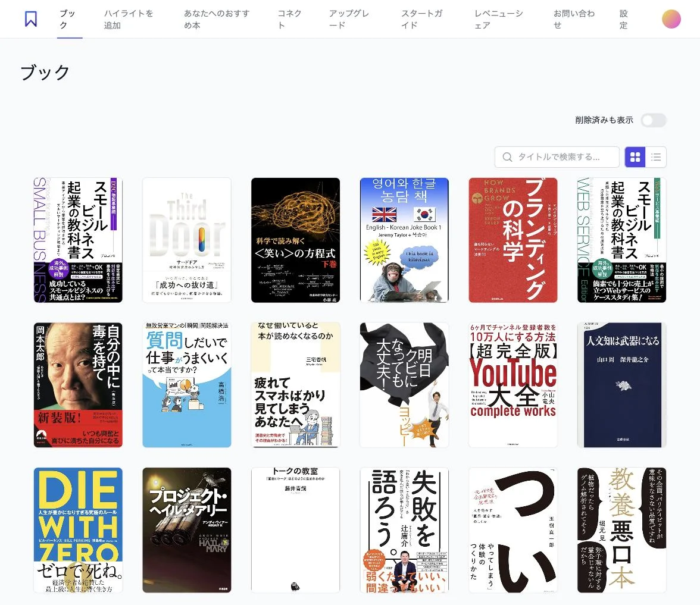The image size is (700, 605).
Task: Open ブランディングの科学 book cover
Action: pyautogui.click(x=513, y=240)
